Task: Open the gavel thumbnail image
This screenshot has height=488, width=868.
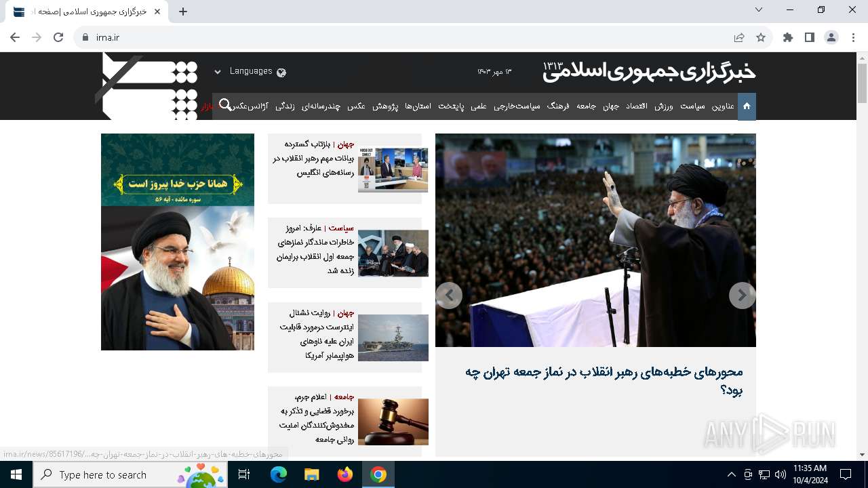Action: [x=393, y=422]
